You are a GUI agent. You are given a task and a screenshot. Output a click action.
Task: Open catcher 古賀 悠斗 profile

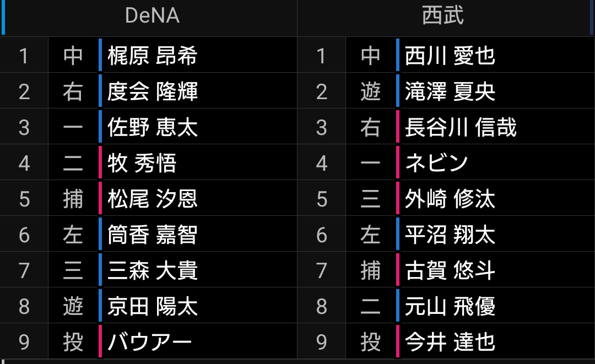(450, 270)
